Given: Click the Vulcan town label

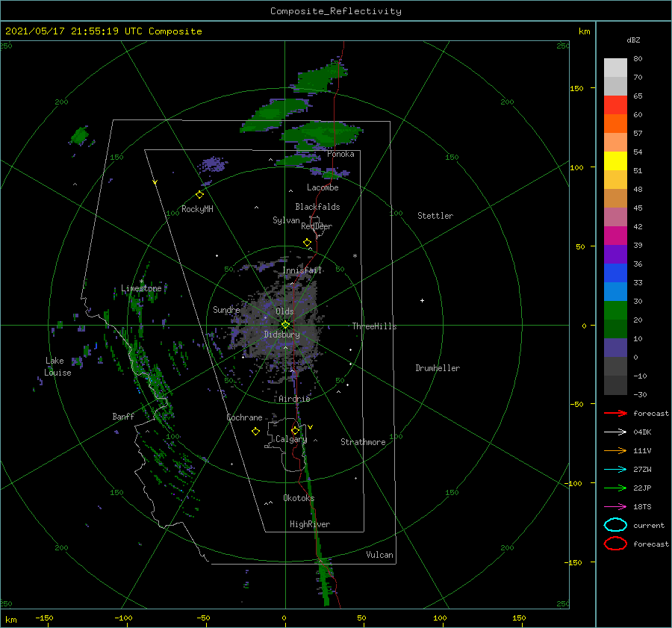Looking at the screenshot, I should (379, 555).
